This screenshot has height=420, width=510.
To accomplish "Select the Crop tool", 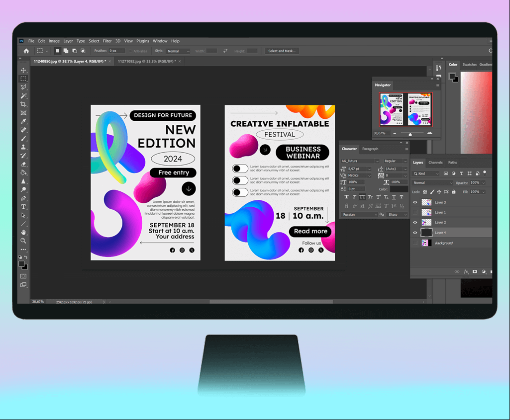I will pos(23,104).
